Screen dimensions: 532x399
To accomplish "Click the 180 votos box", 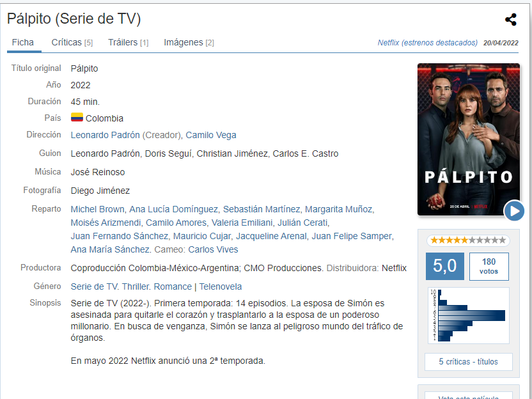I will 489,267.
